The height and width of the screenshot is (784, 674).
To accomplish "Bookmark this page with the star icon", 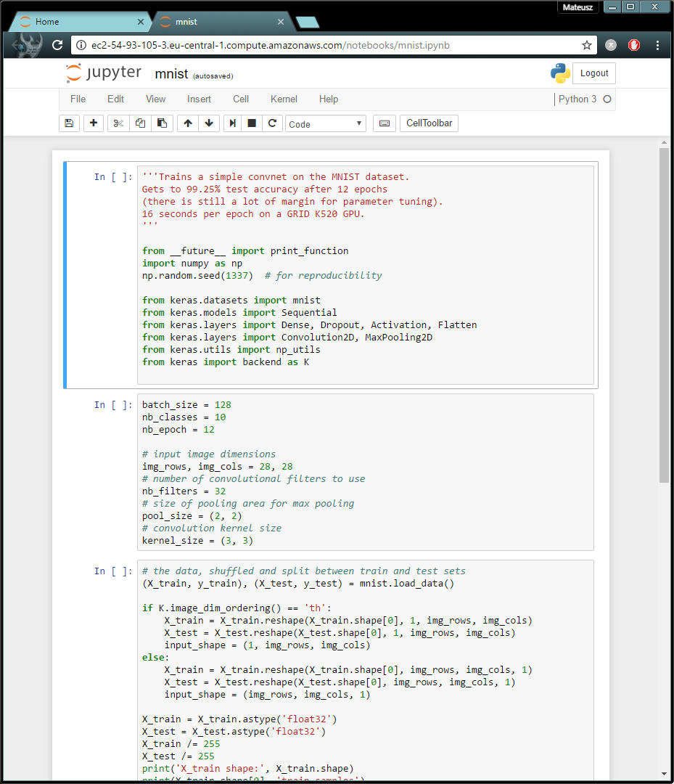I will (586, 45).
